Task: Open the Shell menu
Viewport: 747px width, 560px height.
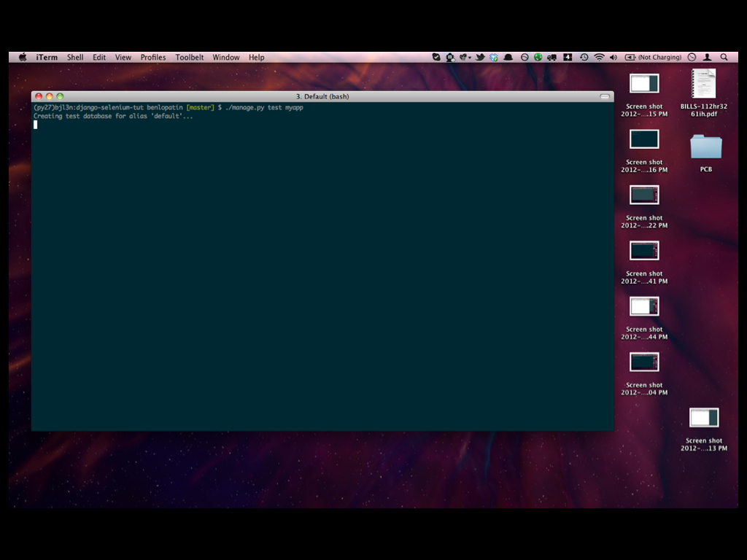Action: [75, 57]
